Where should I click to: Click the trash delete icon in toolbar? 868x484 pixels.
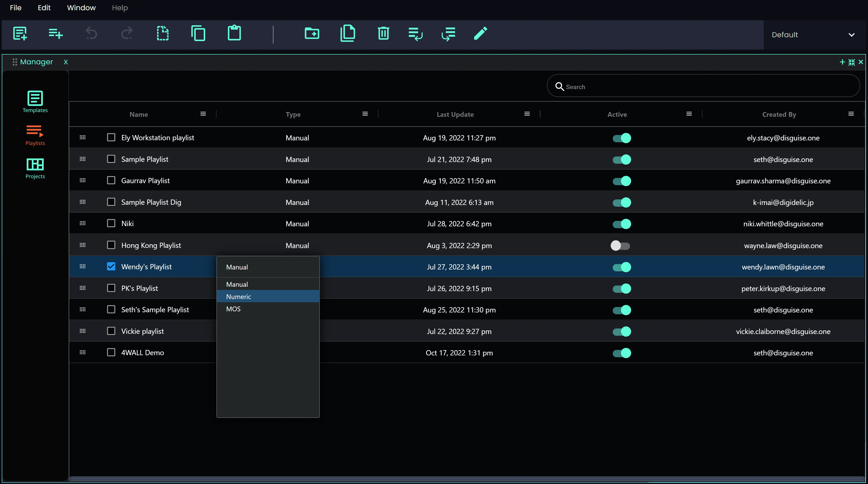click(383, 33)
